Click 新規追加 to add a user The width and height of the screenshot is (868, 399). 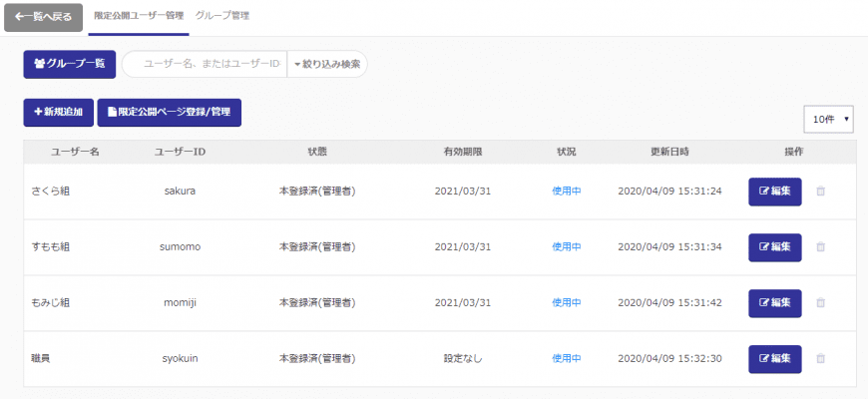click(x=58, y=113)
